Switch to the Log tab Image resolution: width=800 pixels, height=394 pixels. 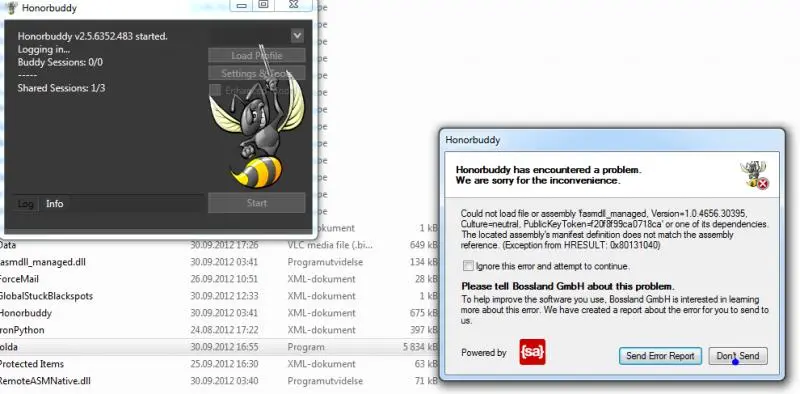(x=26, y=204)
